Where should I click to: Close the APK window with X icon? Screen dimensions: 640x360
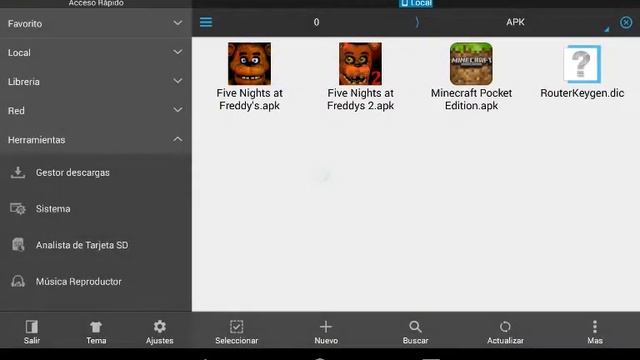click(x=626, y=22)
